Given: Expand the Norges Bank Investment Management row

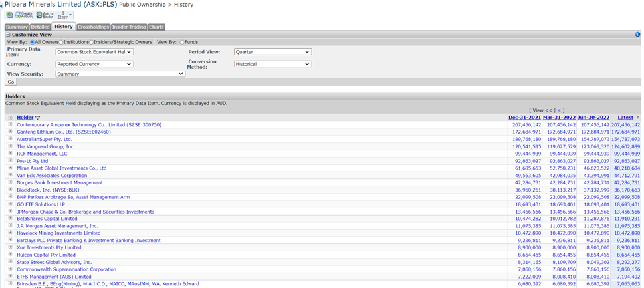Looking at the screenshot, I should 10,182.
